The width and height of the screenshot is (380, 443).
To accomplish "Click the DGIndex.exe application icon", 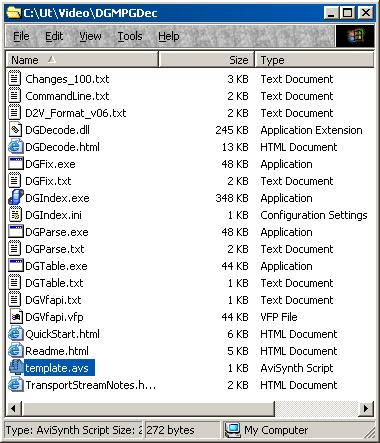I will 15,198.
